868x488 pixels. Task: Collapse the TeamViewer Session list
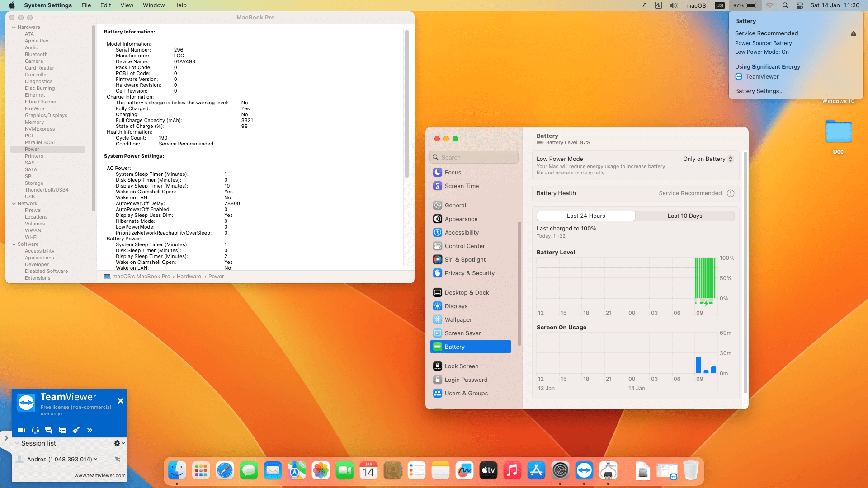(x=17, y=443)
